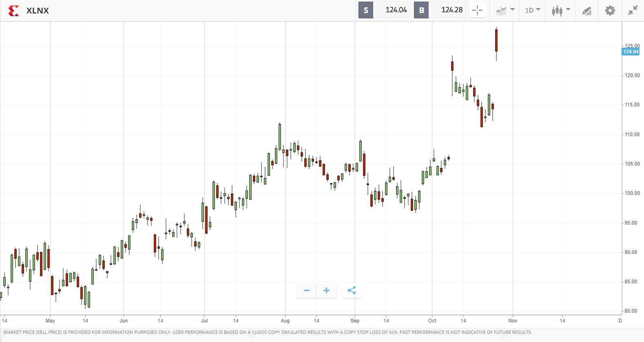The height and width of the screenshot is (342, 644).
Task: Zoom in with the plus button
Action: (326, 290)
